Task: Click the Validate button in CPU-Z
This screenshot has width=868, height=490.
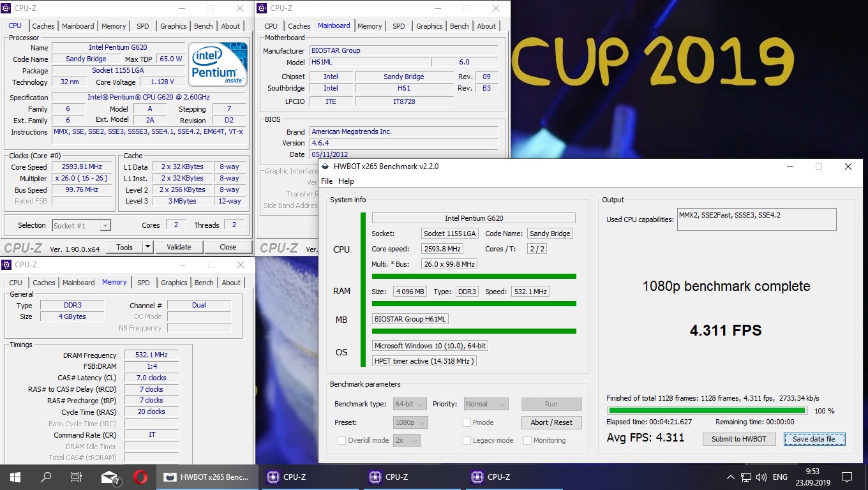Action: click(179, 247)
